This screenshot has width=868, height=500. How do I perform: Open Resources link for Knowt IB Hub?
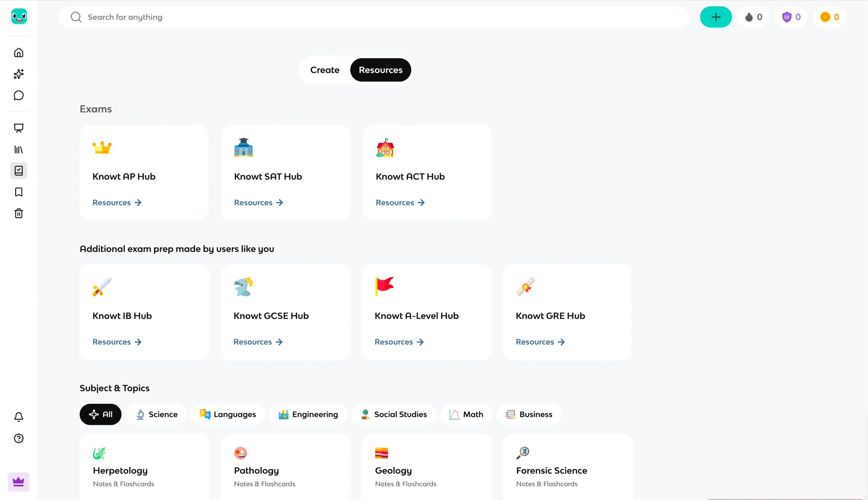117,342
